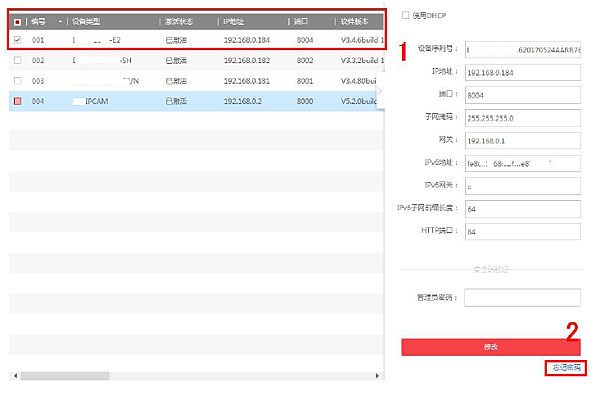Select IP address 192.168.0.2 cell

click(243, 101)
